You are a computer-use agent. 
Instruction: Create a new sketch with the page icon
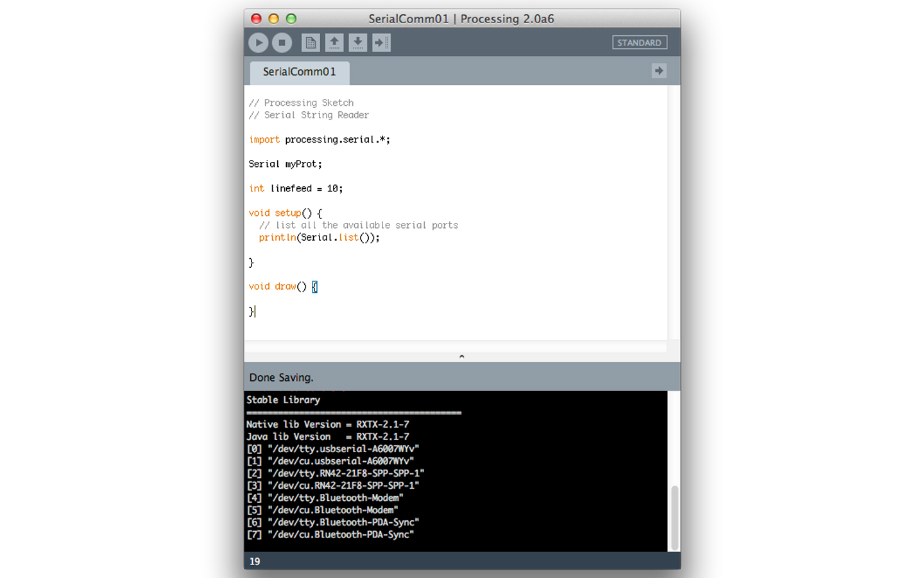tap(311, 43)
